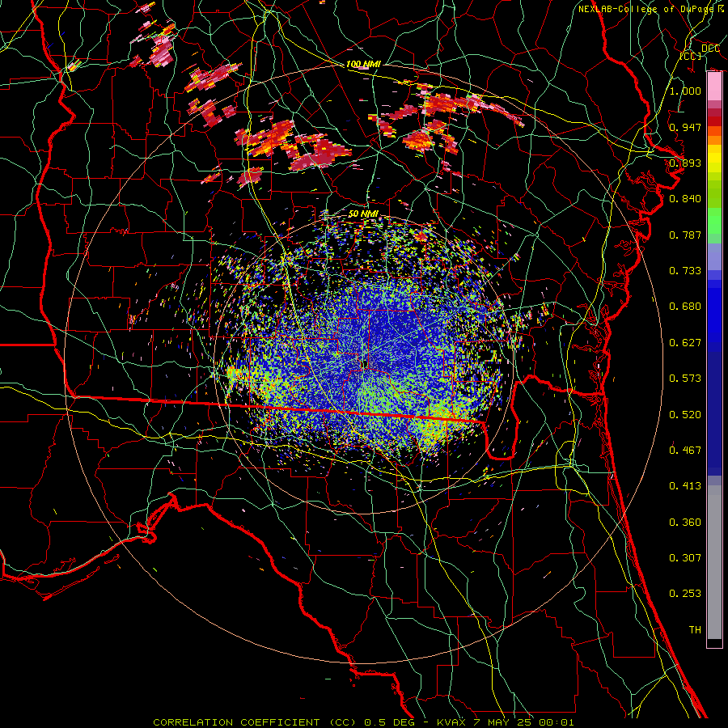Click the KVAX station identifier in caption

[453, 722]
